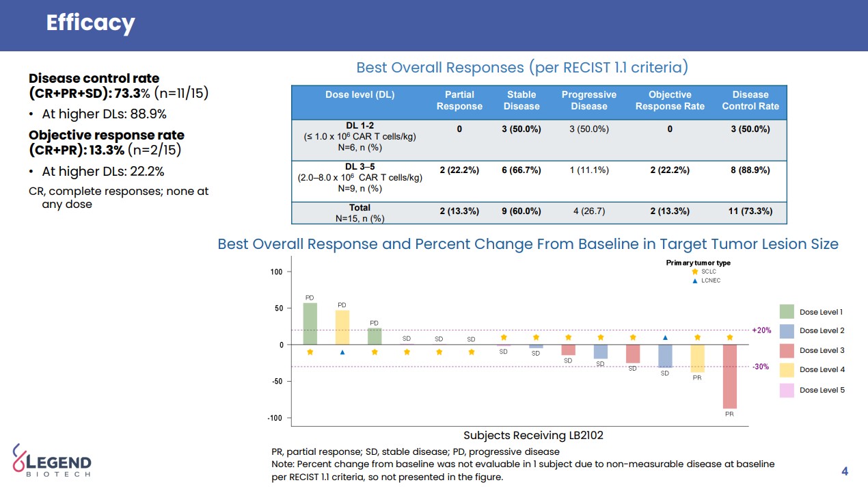Select the Dose Level 5 pink swatch

coord(787,390)
